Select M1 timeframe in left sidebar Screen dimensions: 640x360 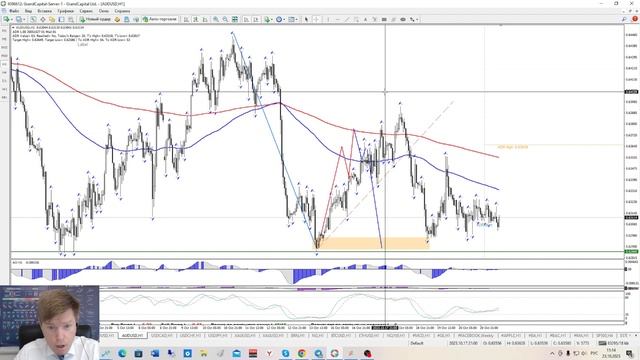click(x=4, y=31)
